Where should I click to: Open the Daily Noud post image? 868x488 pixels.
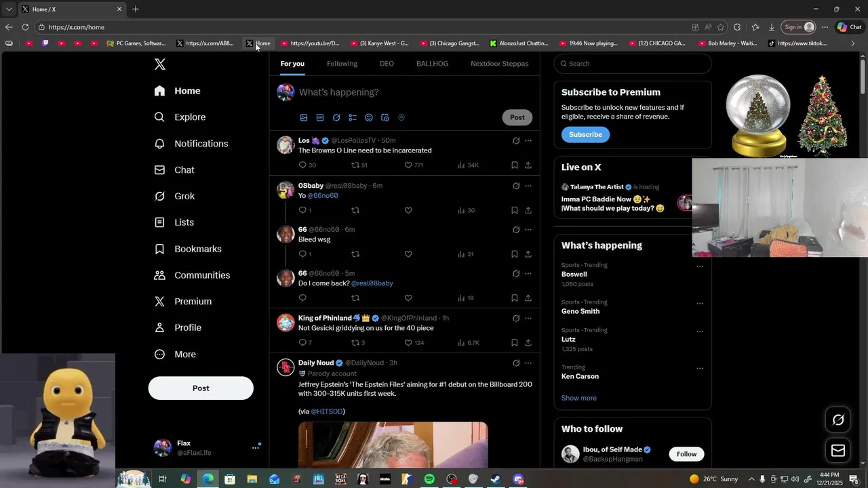tap(393, 445)
